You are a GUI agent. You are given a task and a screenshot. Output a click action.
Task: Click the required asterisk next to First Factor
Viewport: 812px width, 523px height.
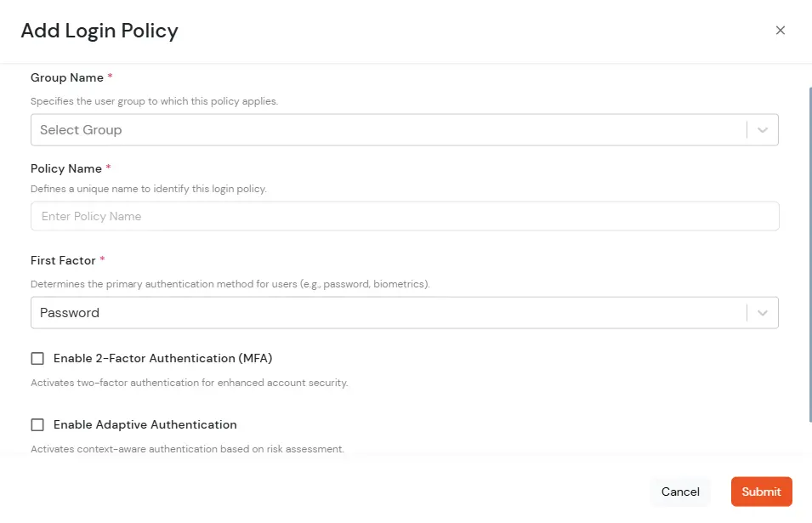(x=104, y=259)
